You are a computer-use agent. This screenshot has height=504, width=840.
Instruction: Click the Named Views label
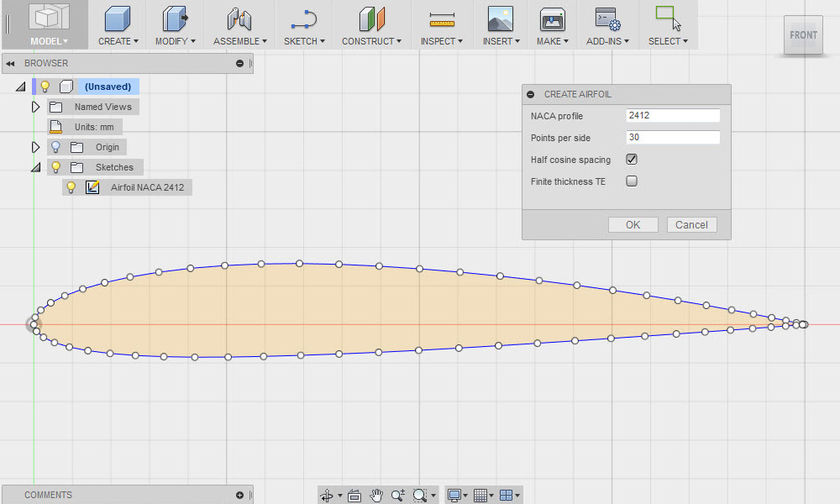point(102,108)
